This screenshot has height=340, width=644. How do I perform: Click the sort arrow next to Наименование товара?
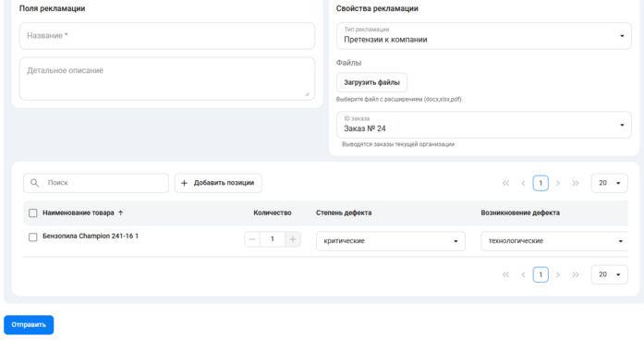(x=120, y=212)
